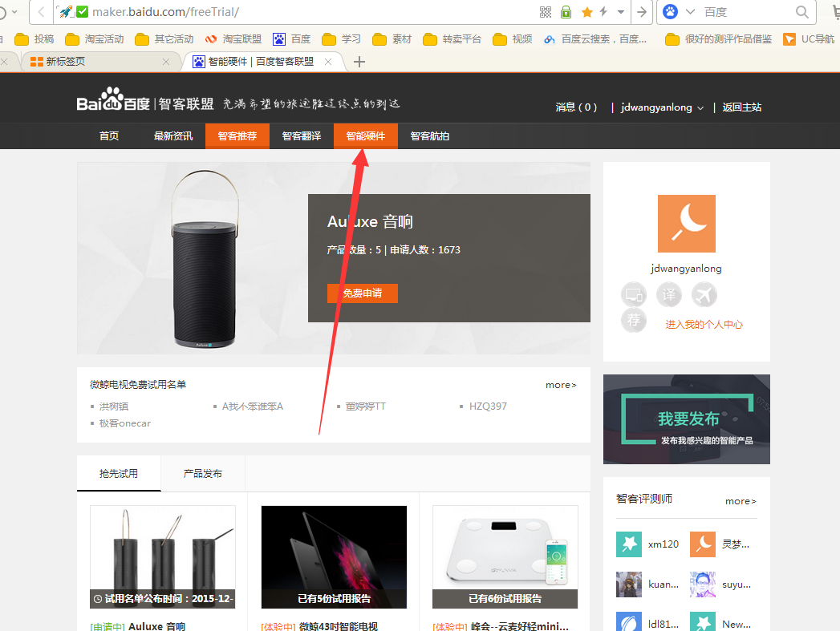Viewport: 840px width, 631px height.
Task: Click the 返回主站 link
Action: [742, 107]
